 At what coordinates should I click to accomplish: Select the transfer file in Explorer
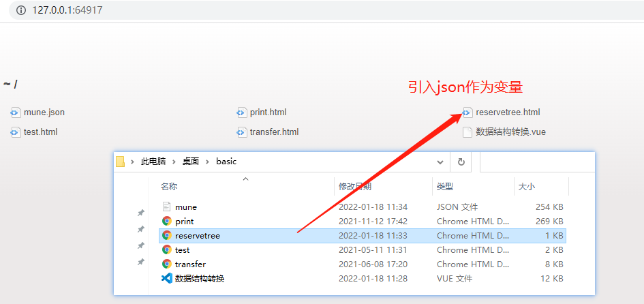[x=363, y=264]
